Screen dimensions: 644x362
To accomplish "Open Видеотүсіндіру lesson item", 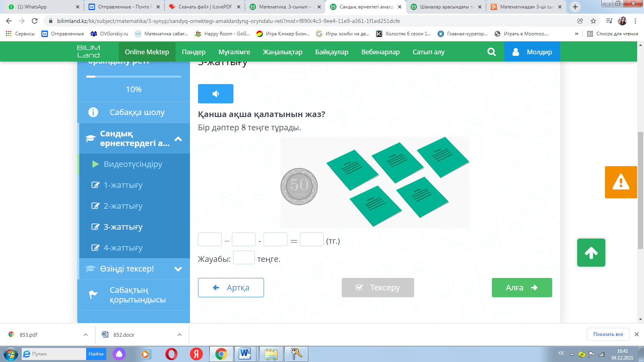I will (134, 164).
